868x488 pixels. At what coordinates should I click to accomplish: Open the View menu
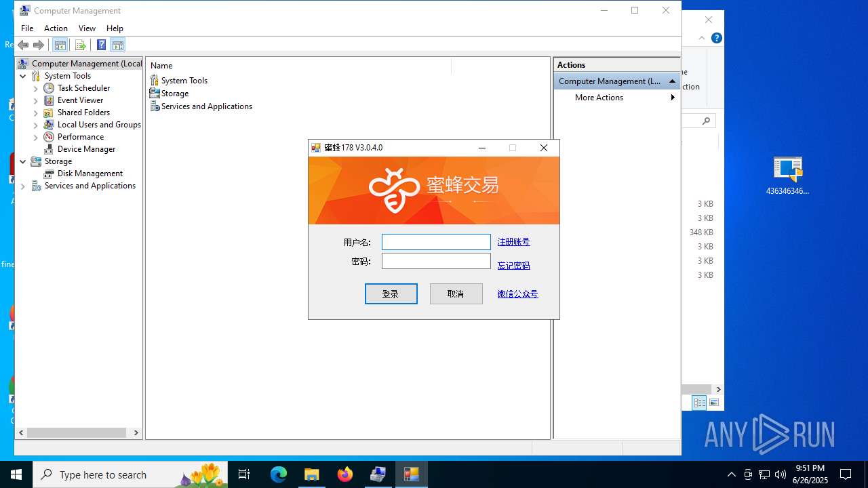[87, 28]
